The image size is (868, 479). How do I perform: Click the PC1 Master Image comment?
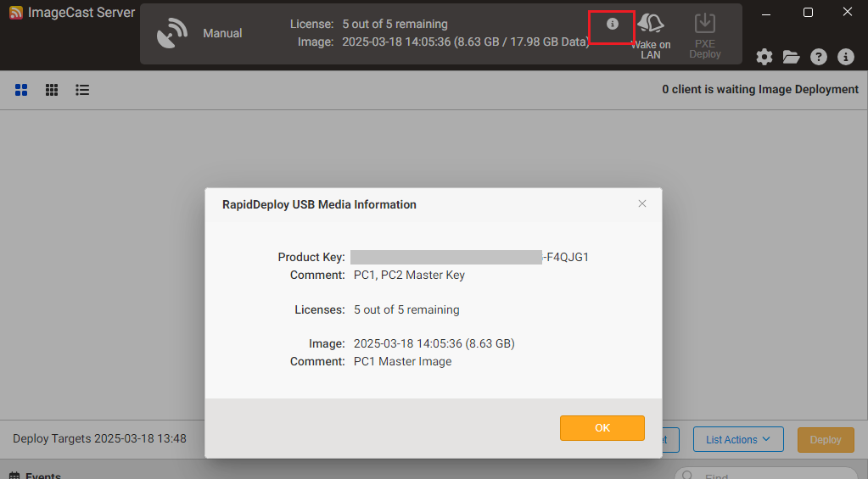(x=402, y=361)
